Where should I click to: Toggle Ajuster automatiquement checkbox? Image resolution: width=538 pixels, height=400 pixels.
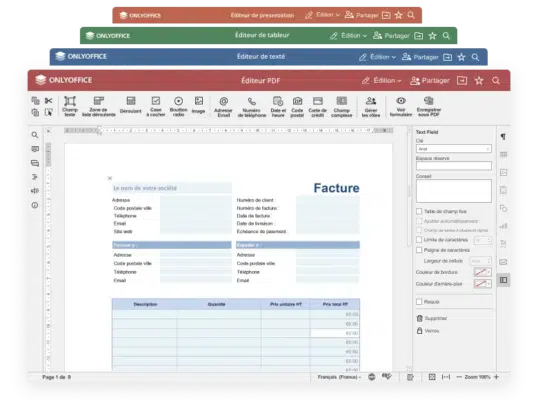pos(419,221)
